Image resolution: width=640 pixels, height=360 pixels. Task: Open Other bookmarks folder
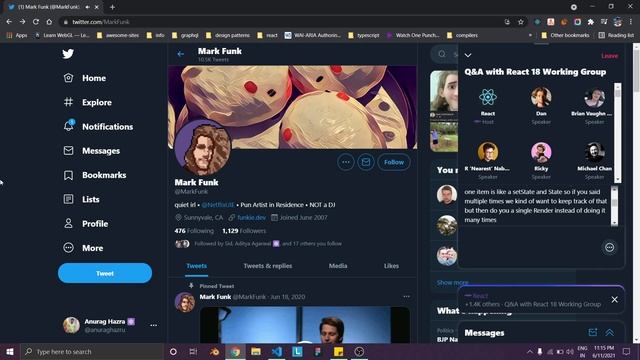(x=565, y=36)
